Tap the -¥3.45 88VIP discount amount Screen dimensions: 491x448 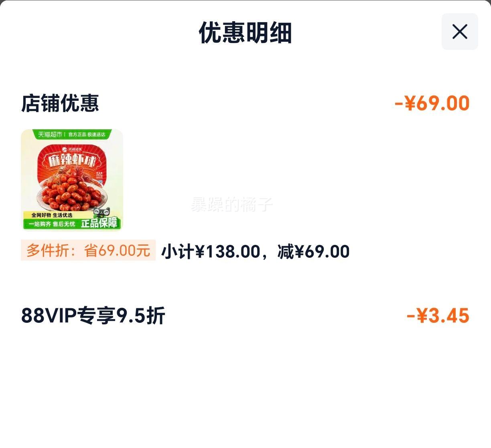(438, 316)
